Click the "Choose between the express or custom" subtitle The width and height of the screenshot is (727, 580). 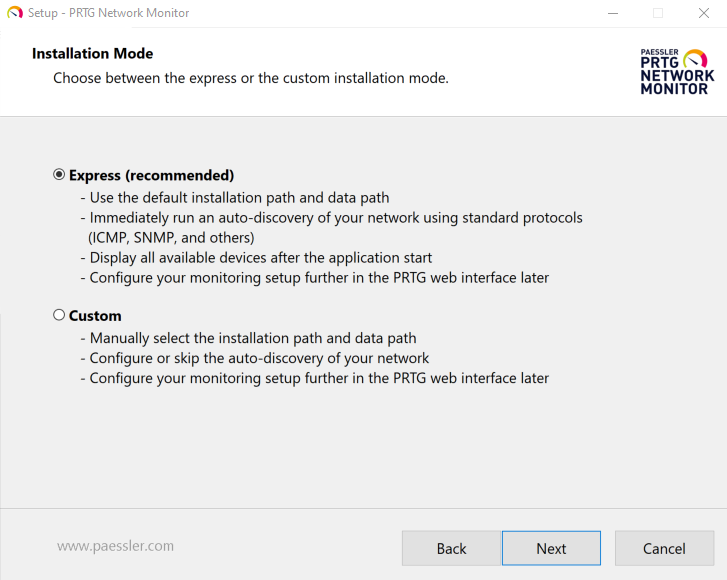250,78
